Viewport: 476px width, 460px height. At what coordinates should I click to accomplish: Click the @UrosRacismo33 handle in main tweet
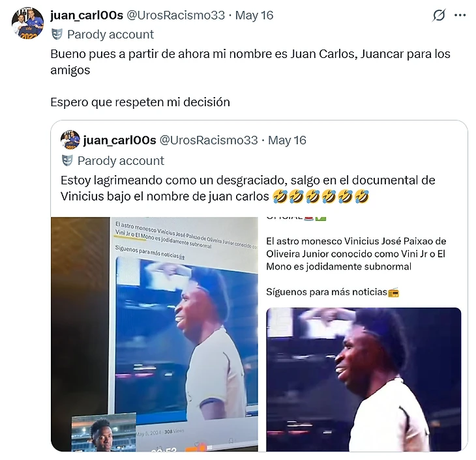(x=176, y=15)
